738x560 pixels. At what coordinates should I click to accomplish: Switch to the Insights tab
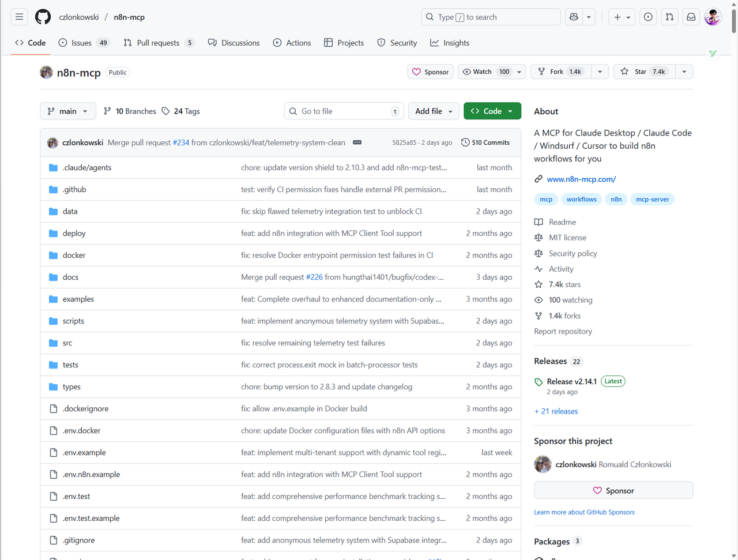(450, 43)
